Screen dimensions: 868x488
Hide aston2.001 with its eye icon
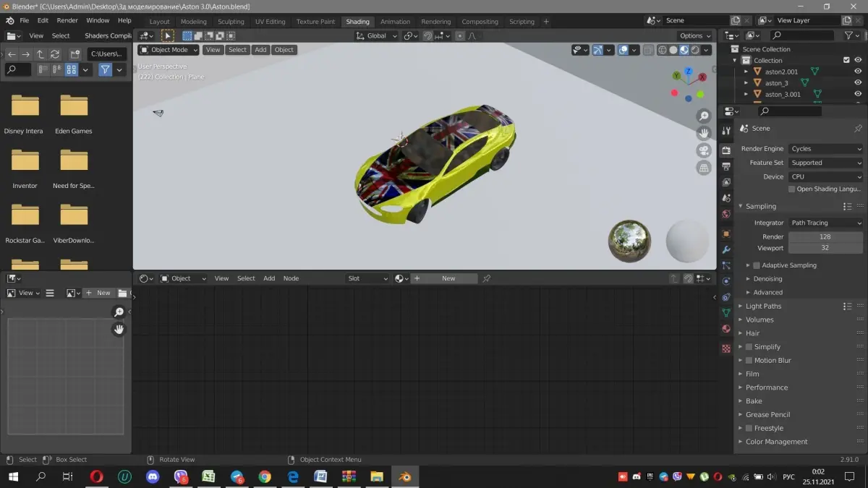click(858, 72)
